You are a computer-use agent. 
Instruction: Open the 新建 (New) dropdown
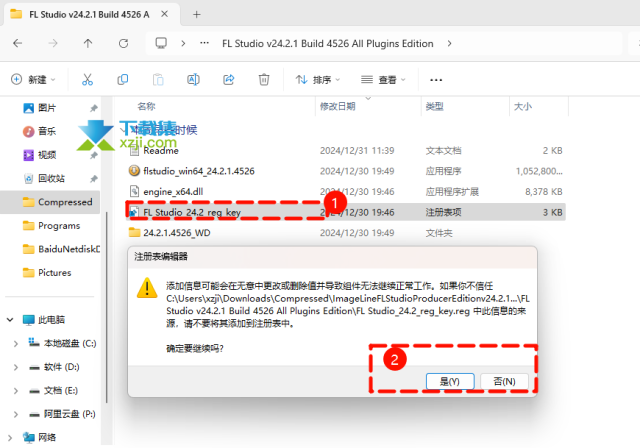click(33, 80)
